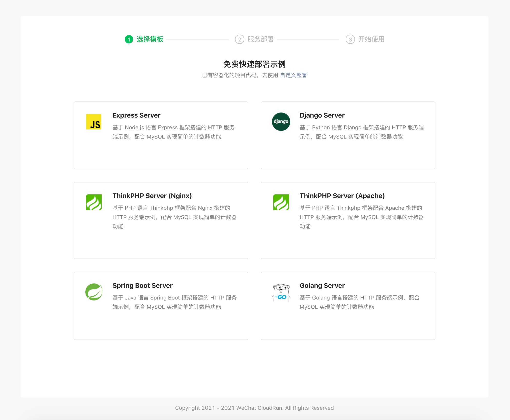Go to 选择模板 step label
The width and height of the screenshot is (510, 420).
point(150,39)
